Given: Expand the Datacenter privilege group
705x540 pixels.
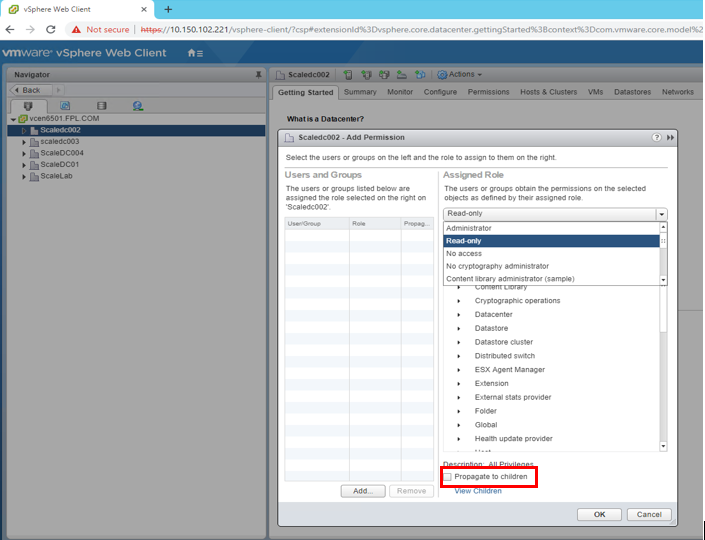Looking at the screenshot, I should (459, 315).
